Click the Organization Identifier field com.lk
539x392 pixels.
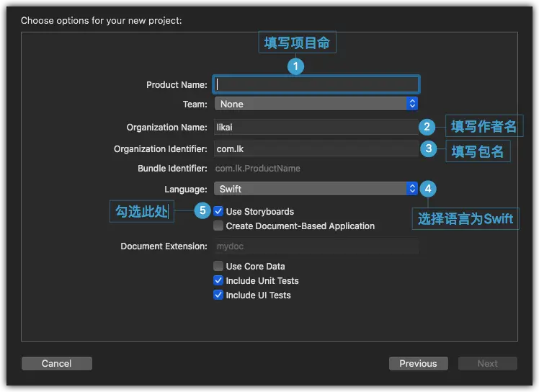click(x=316, y=149)
